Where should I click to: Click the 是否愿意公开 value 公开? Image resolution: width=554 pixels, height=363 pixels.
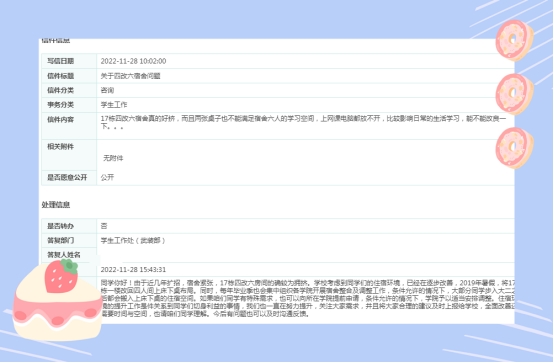[107, 177]
